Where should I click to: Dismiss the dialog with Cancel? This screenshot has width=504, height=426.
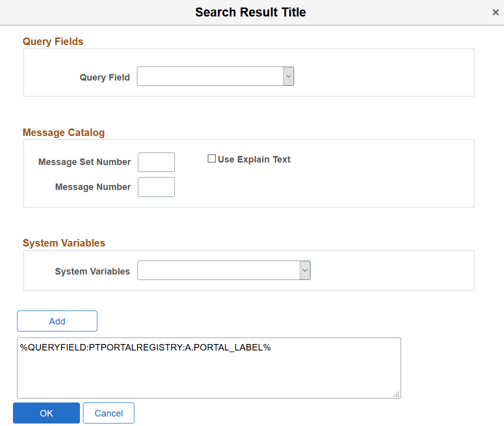(108, 413)
